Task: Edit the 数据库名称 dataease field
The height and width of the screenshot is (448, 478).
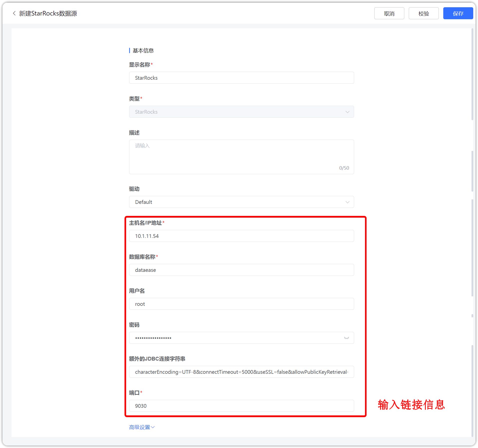Action: point(241,270)
